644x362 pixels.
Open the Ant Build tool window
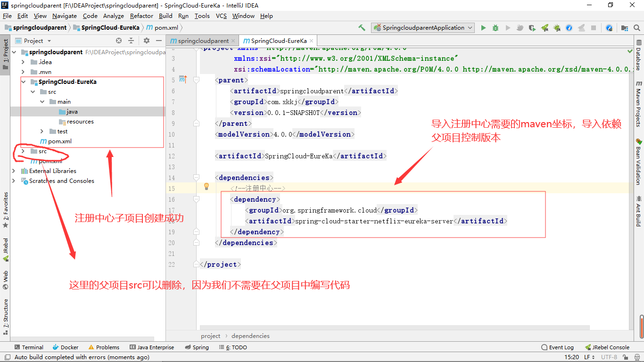(x=638, y=211)
